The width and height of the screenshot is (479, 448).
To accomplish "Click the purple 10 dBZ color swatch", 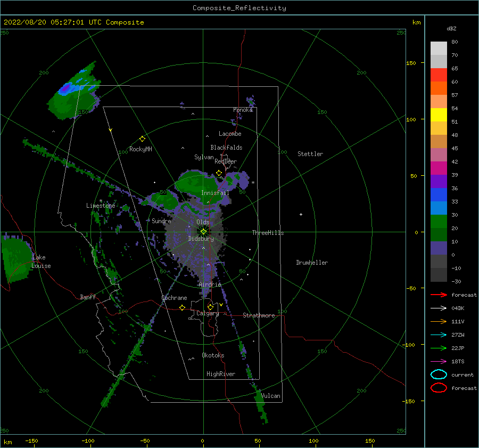I will tap(439, 248).
